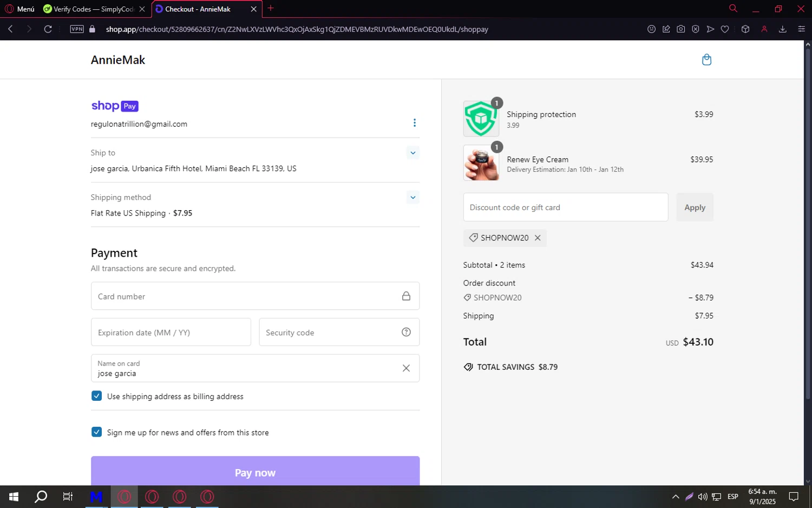Open the blue M app on taskbar

coord(96,497)
